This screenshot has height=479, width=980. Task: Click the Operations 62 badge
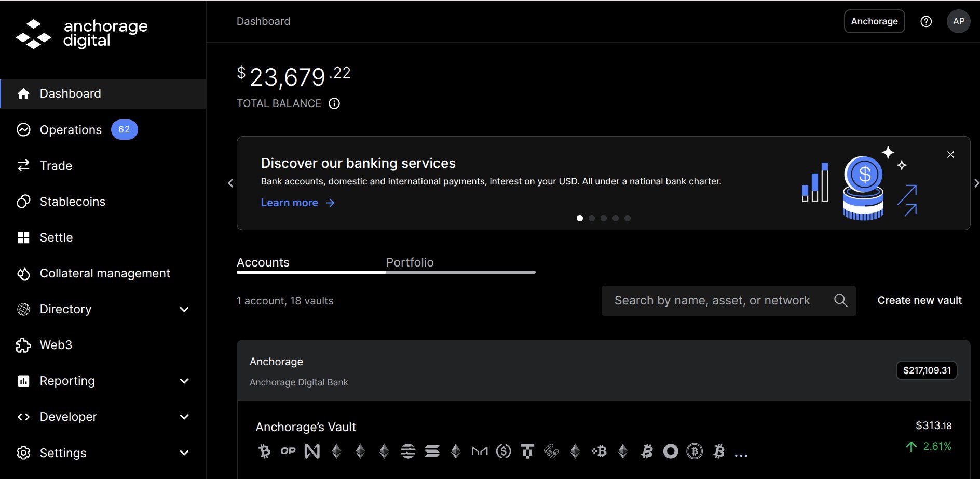click(124, 129)
